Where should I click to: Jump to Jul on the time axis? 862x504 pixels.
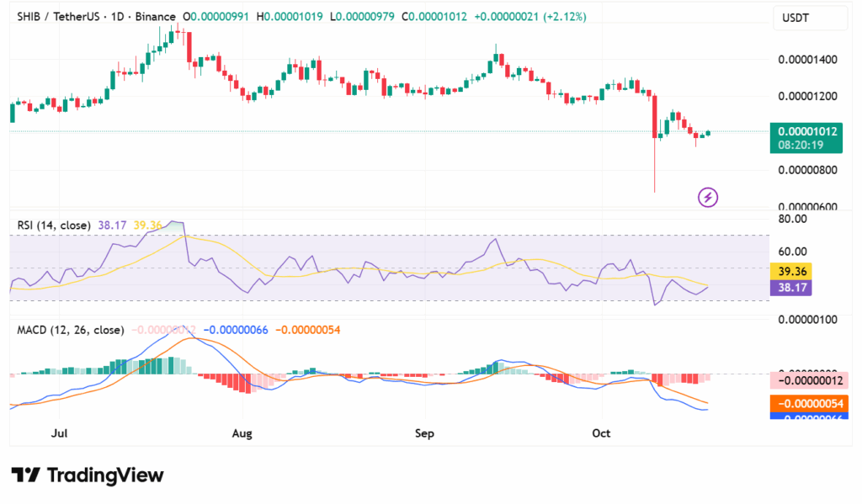(x=59, y=433)
